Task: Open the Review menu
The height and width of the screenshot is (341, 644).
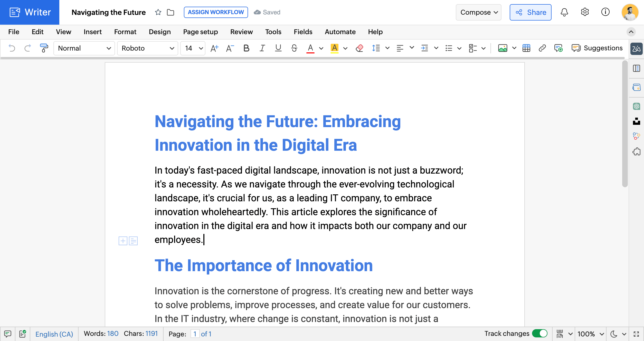Action: coord(241,32)
